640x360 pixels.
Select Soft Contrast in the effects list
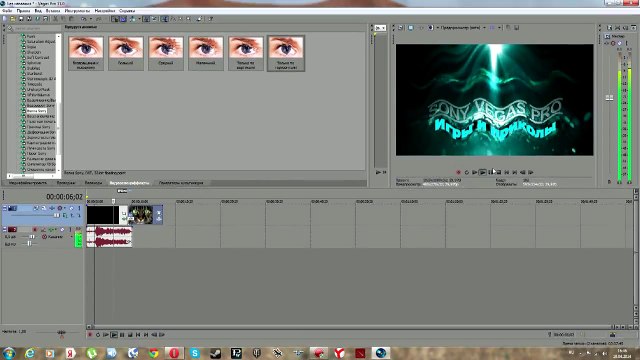click(38, 58)
